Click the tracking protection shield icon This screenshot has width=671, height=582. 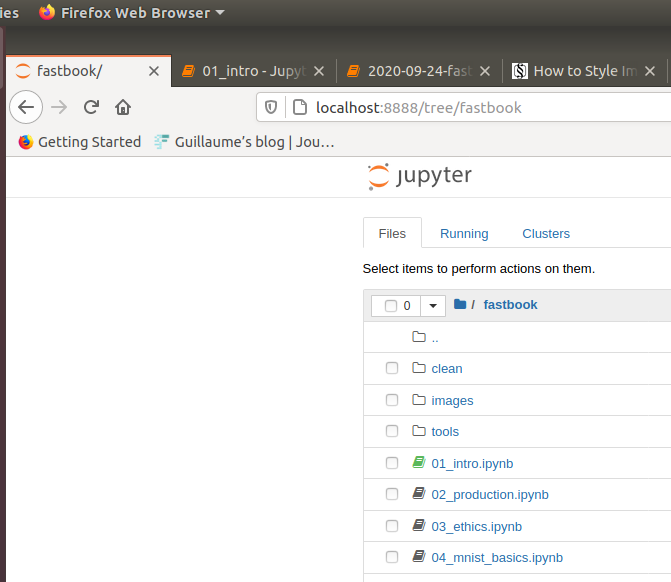coord(272,107)
